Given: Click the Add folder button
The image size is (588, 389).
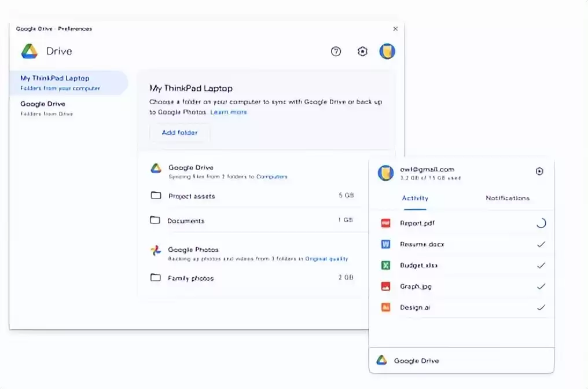Looking at the screenshot, I should click(179, 133).
